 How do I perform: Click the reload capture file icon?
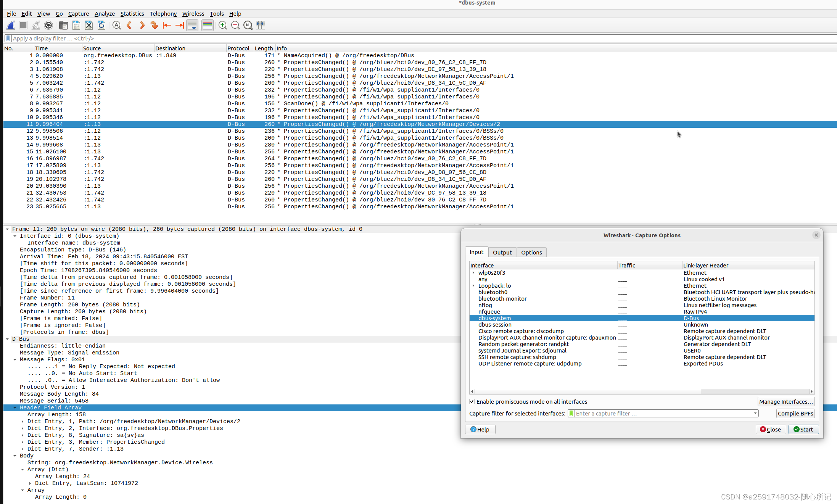101,25
